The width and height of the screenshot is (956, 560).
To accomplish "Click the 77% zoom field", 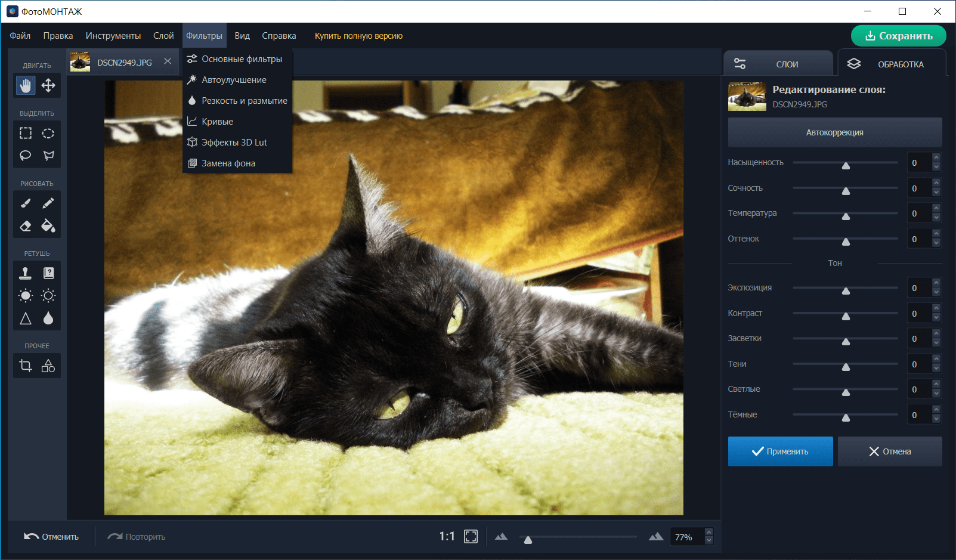I will coord(687,537).
